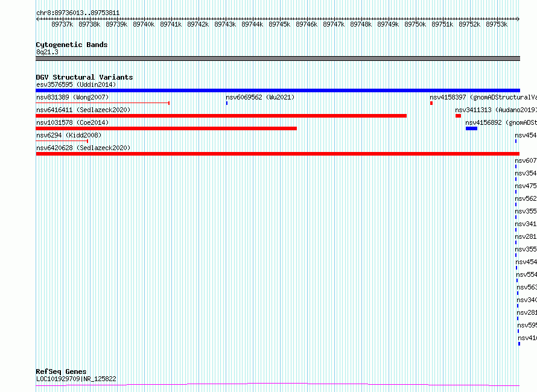
Task: Select the full-width red nsv6420628 variant bar
Action: coord(278,154)
